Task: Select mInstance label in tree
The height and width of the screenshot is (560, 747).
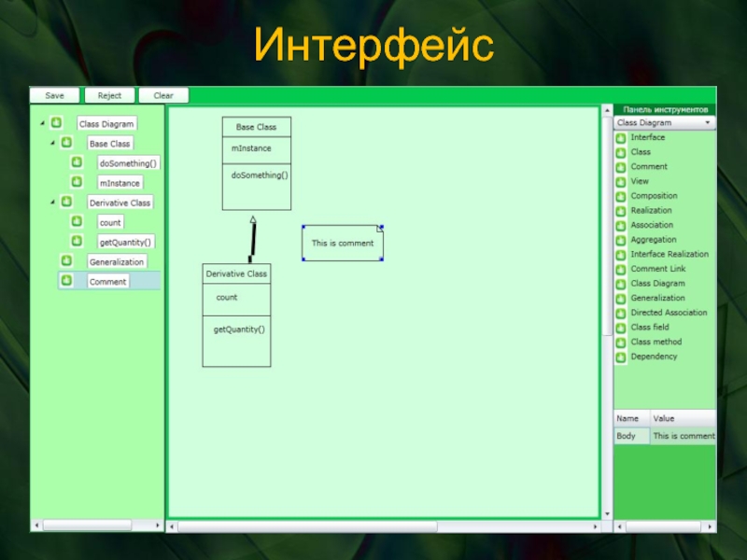Action: (120, 183)
